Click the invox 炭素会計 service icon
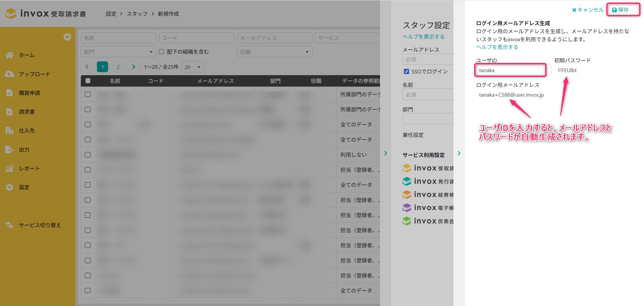Screen dimensions: 644x306 tap(407, 221)
